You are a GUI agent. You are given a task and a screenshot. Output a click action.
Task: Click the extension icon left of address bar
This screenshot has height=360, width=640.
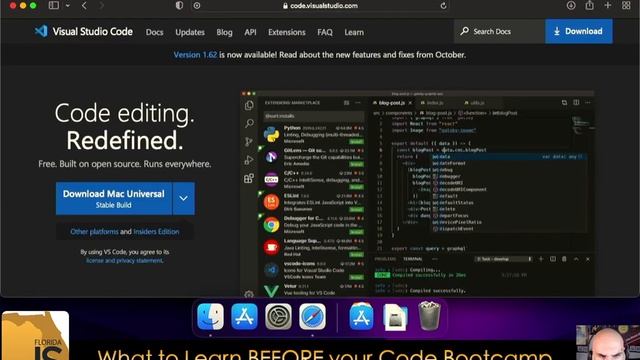tap(197, 6)
